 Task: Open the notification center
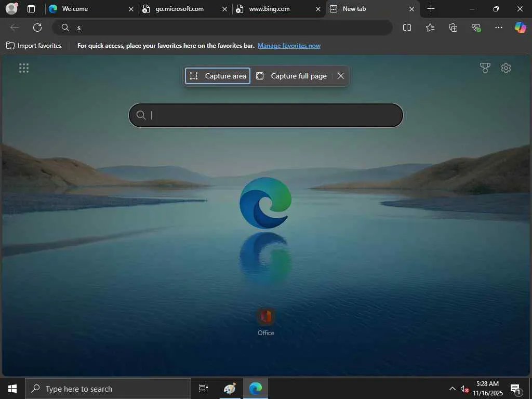pos(516,389)
